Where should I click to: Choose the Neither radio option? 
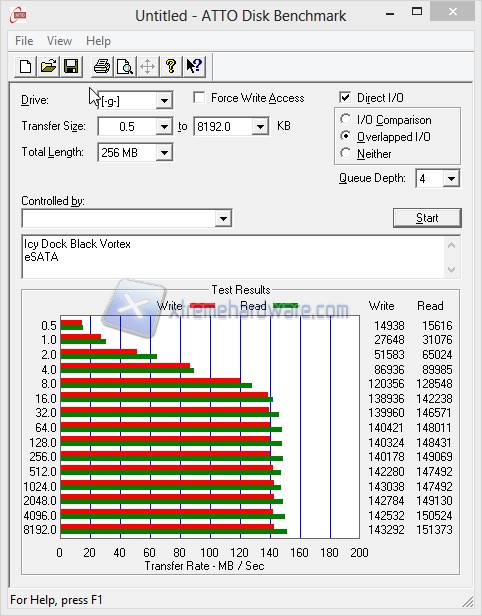click(345, 153)
